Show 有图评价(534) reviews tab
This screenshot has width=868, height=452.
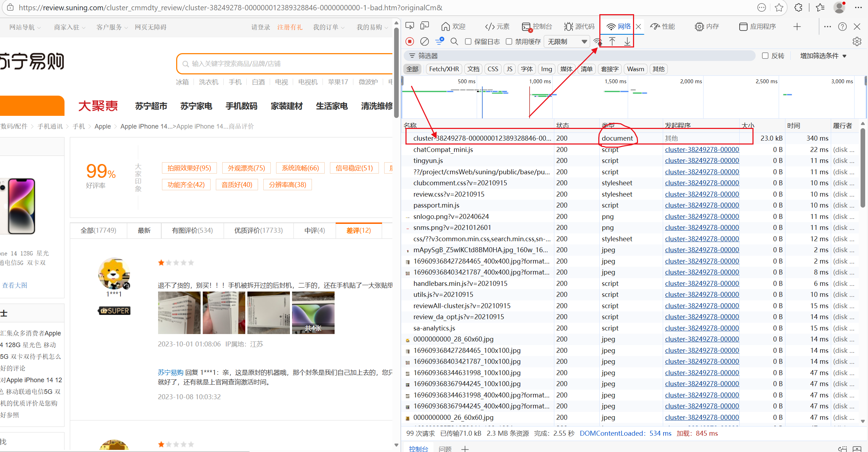point(192,231)
